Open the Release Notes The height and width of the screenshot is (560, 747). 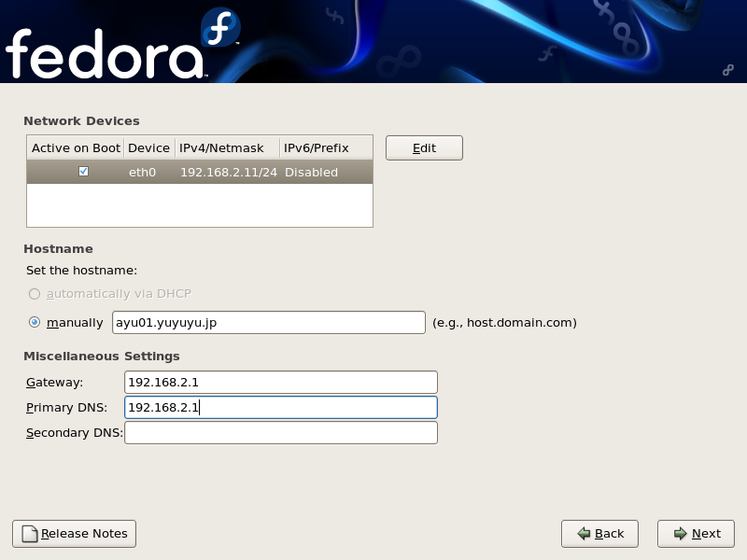coord(75,534)
